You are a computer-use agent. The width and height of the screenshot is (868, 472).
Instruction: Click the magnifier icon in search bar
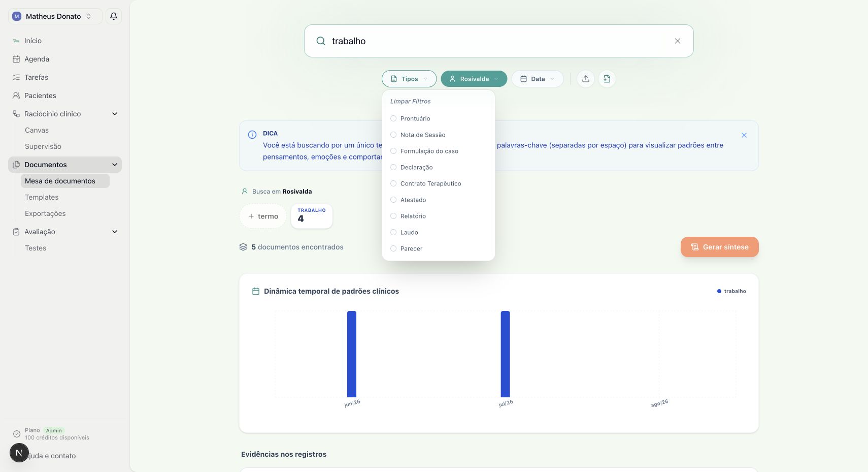[x=321, y=41]
